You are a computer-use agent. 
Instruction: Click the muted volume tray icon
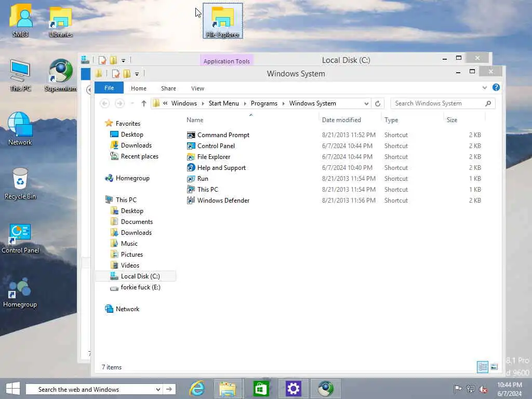(483, 389)
